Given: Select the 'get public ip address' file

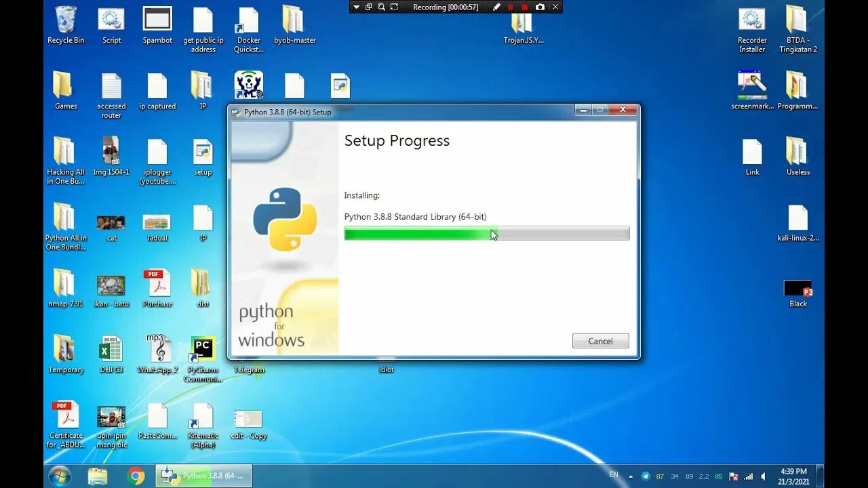Looking at the screenshot, I should tap(203, 30).
